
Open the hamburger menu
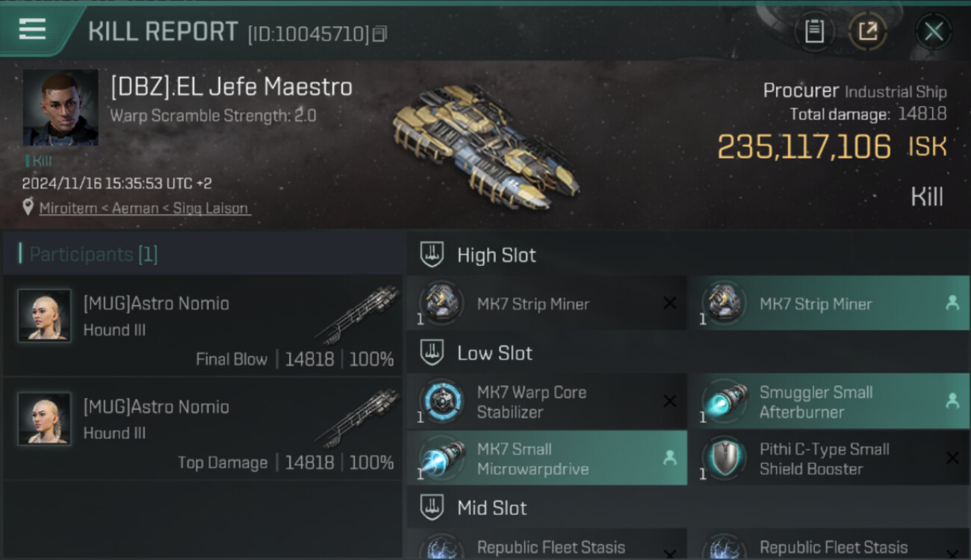pyautogui.click(x=32, y=29)
